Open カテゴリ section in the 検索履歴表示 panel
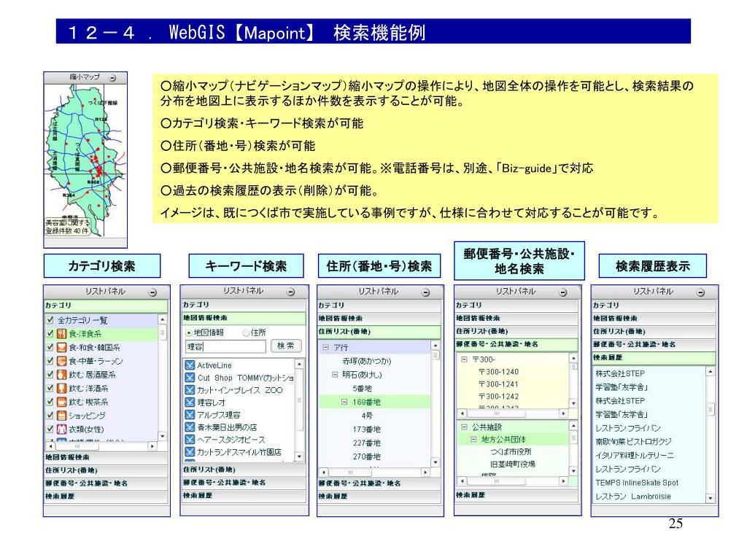The height and width of the screenshot is (560, 747). [654, 306]
